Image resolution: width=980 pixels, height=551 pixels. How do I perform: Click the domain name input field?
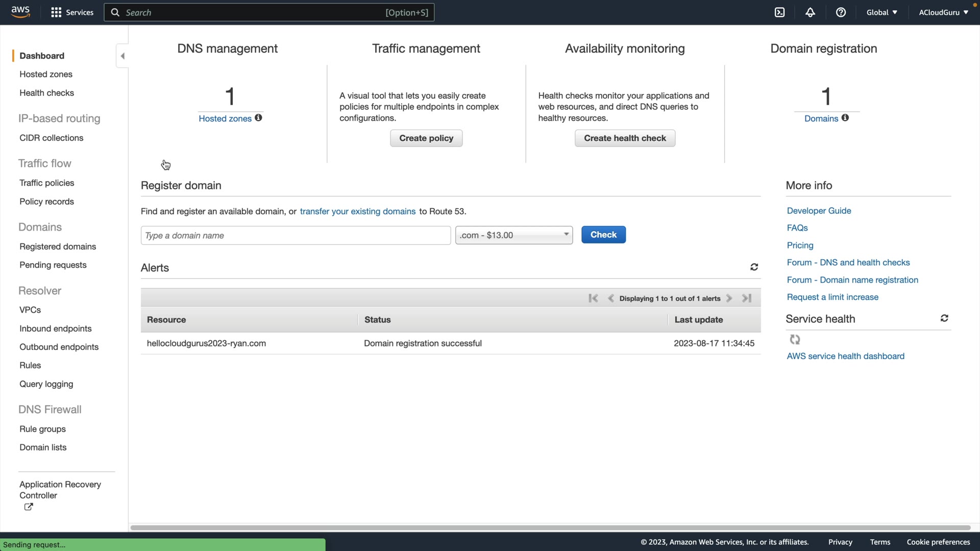(x=296, y=236)
